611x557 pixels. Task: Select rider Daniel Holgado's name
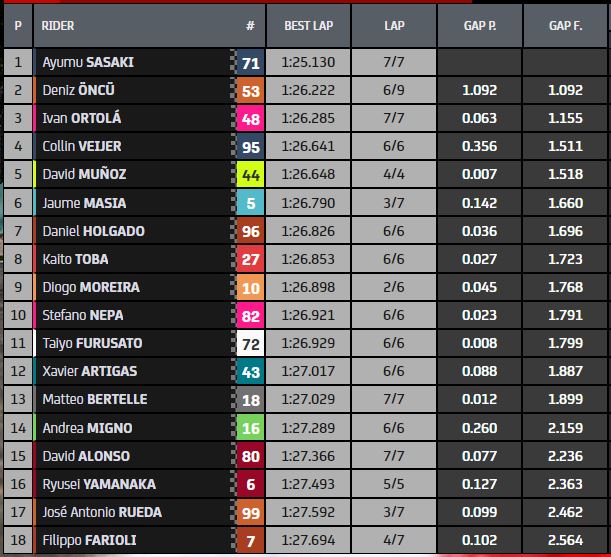(93, 231)
